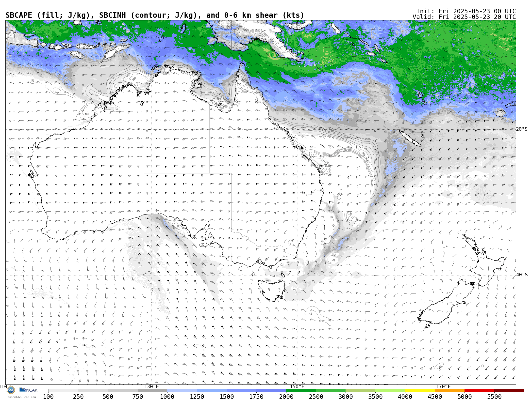Pick the yellow 4000–4500 colorbar segment
532x400 pixels.
tap(420, 391)
